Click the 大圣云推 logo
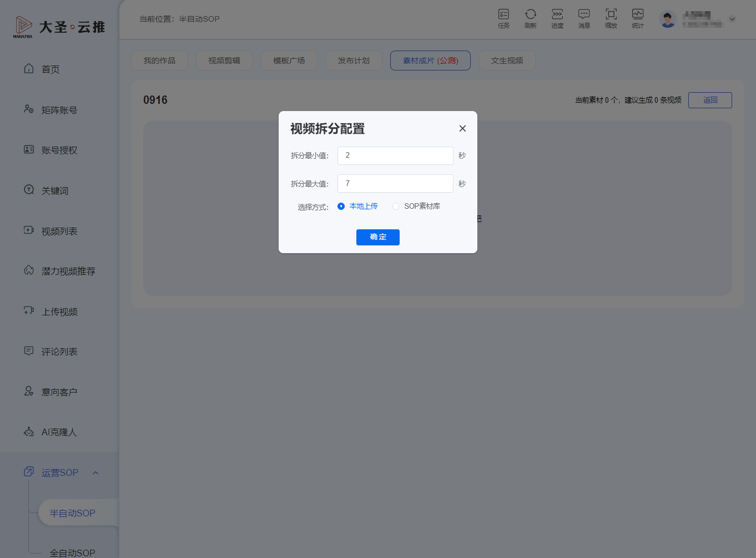This screenshot has width=756, height=558. (59, 27)
